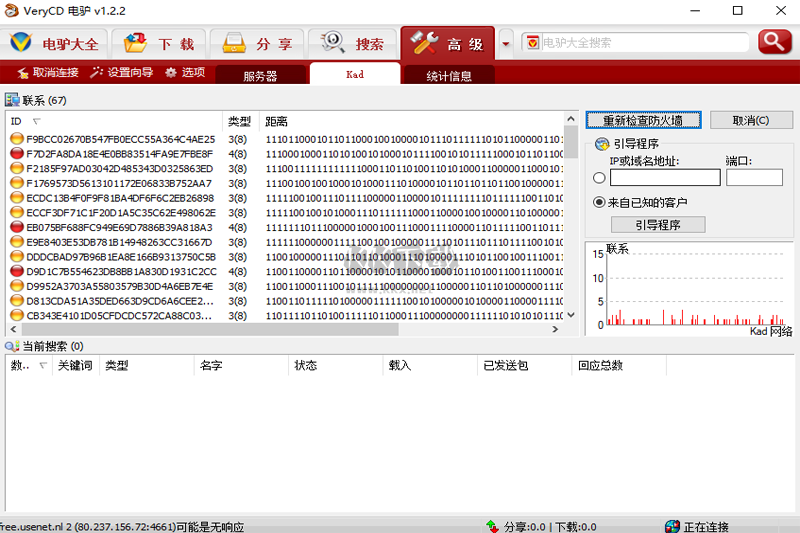Viewport: 800px width, 533px height.
Task: Go to the 搜索 tab
Action: (x=352, y=44)
